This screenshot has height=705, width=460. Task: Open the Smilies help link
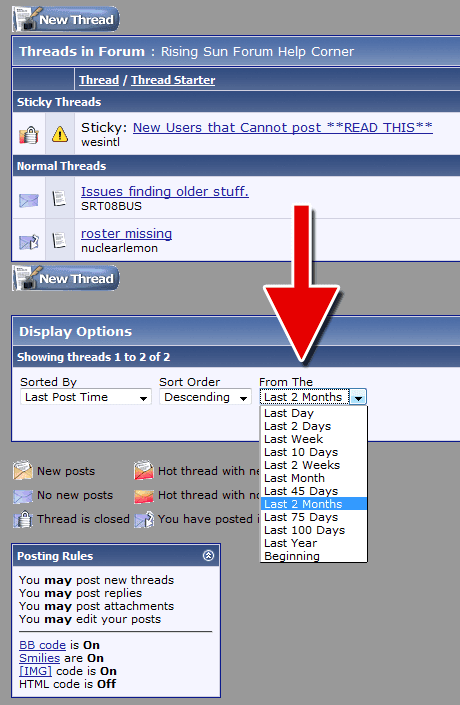coord(39,658)
